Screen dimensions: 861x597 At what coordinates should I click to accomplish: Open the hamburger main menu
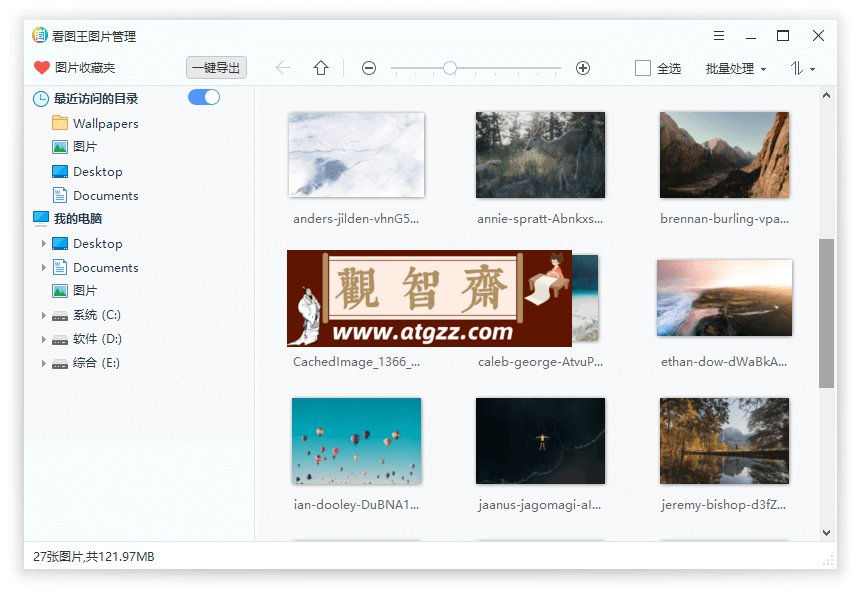(x=719, y=36)
